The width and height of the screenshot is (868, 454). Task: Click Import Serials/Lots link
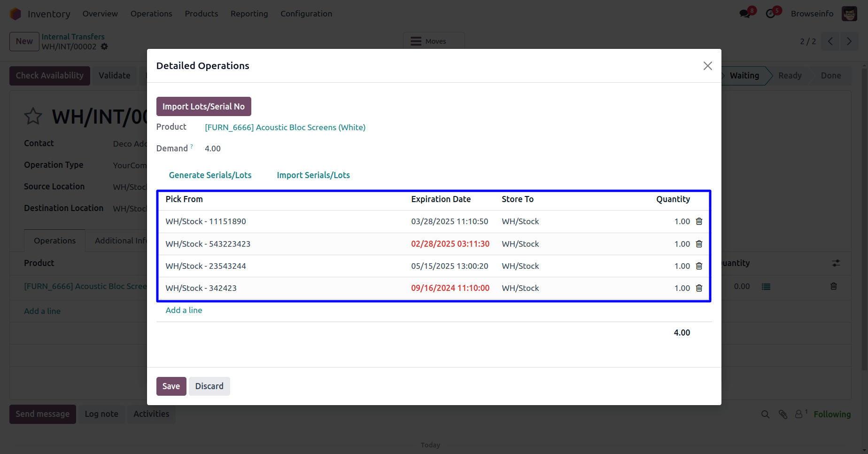[x=313, y=175]
